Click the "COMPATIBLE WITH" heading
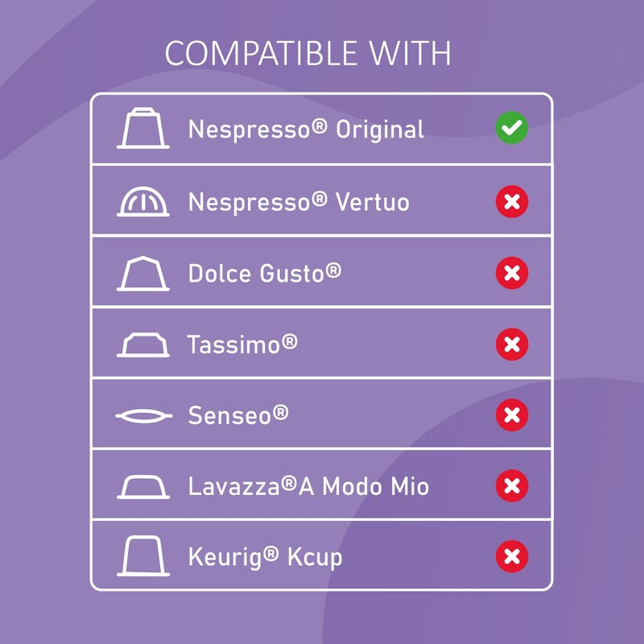 pyautogui.click(x=308, y=53)
